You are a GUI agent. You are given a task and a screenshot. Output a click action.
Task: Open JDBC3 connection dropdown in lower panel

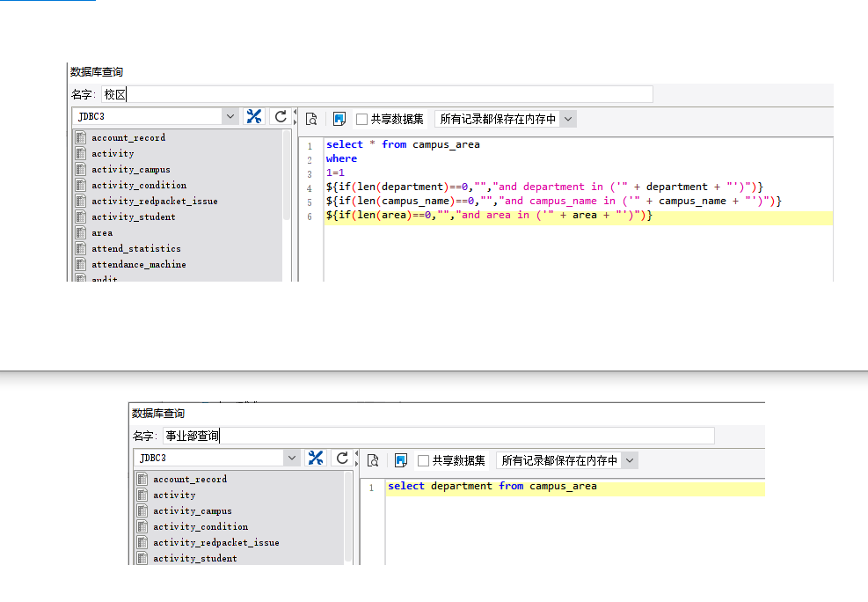point(292,458)
